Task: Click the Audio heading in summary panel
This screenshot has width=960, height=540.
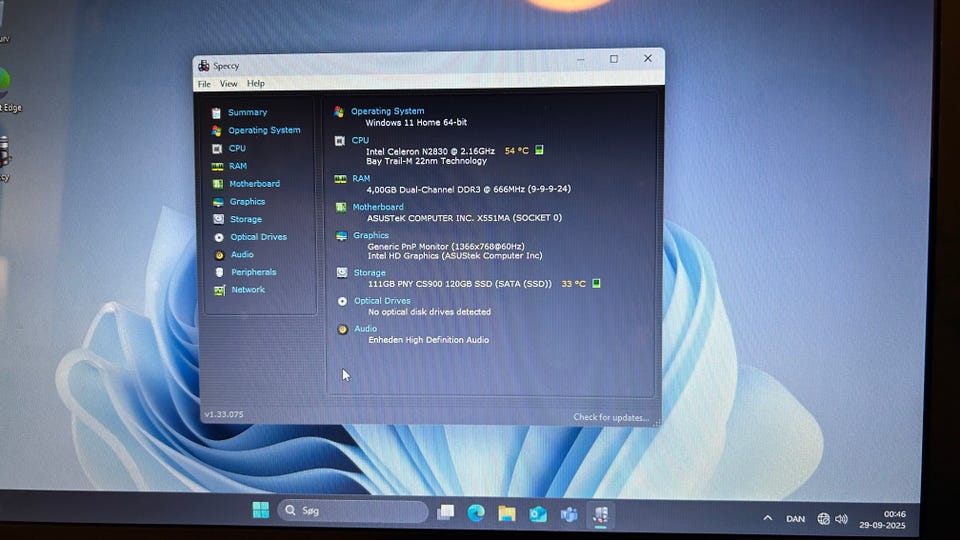Action: (366, 329)
